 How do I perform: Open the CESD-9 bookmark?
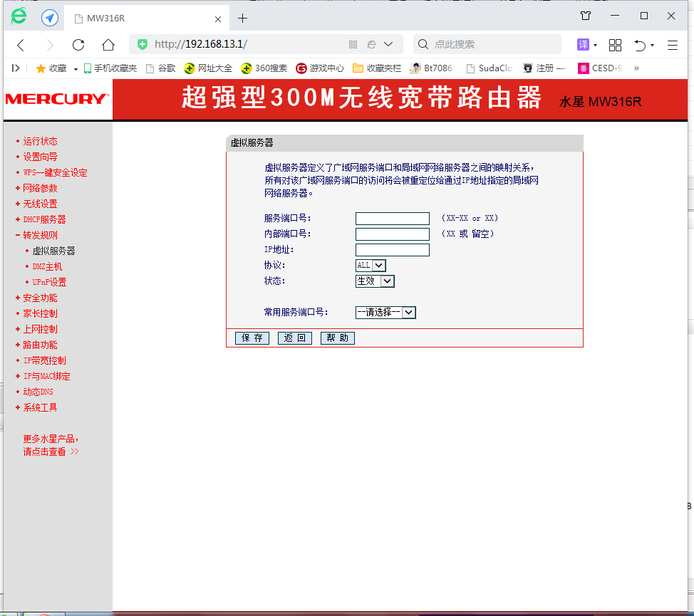(600, 68)
